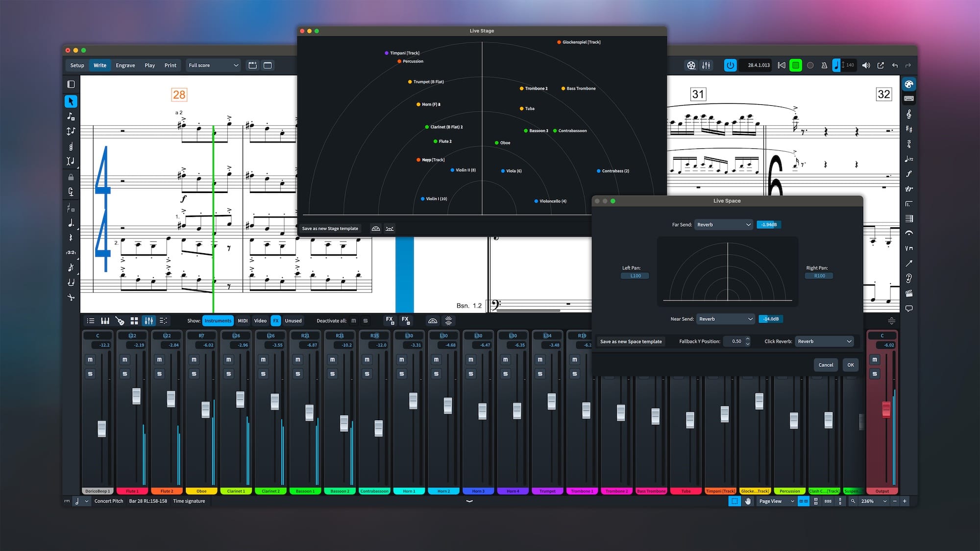This screenshot has height=551, width=980.
Task: Select the scissors tool in left toolbox
Action: (x=71, y=297)
